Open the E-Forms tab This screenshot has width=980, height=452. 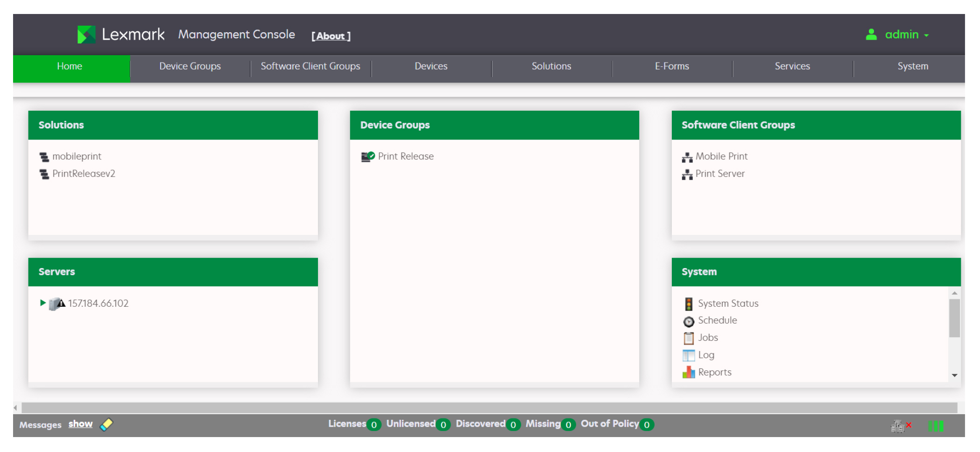pyautogui.click(x=671, y=66)
